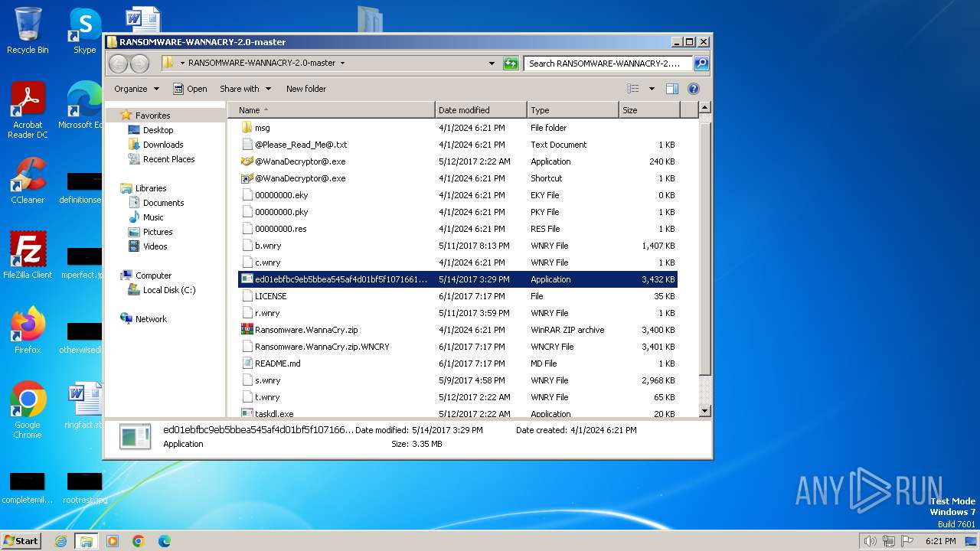Open the Firefox desktop shortcut
The height and width of the screenshot is (551, 980).
click(28, 330)
